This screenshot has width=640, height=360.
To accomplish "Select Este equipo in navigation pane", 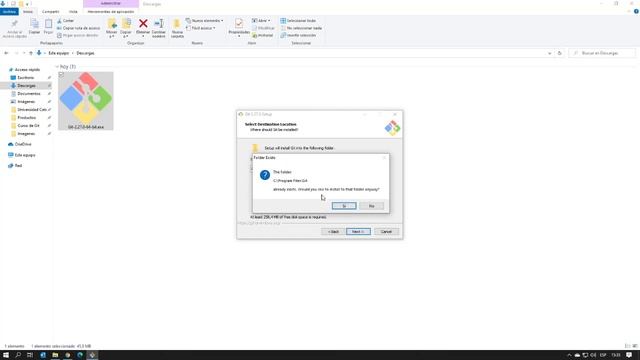I will (x=24, y=155).
